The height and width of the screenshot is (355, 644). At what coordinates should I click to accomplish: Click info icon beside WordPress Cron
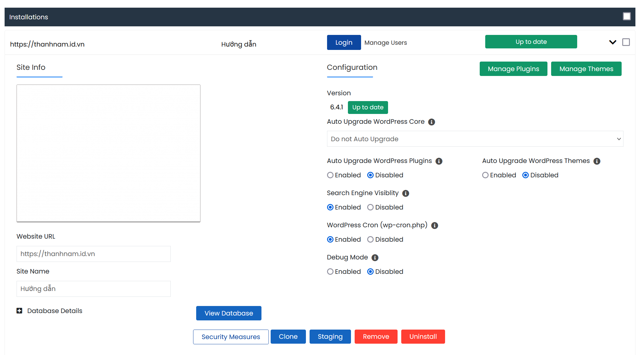pos(435,225)
